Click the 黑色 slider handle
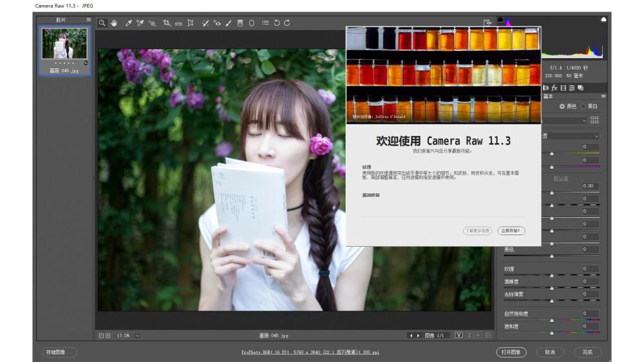The image size is (644, 362). click(552, 256)
